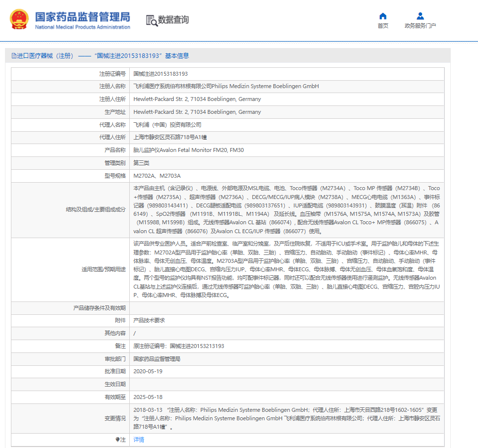This screenshot has height=448, width=478.
Task: Click the 政务服务门户 label
Action: click(x=420, y=26)
